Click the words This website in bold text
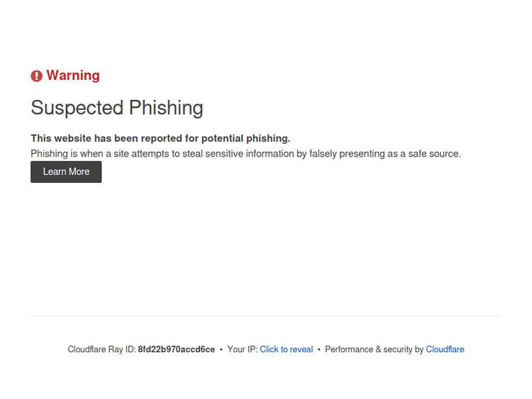The width and height of the screenshot is (532, 399). point(61,138)
